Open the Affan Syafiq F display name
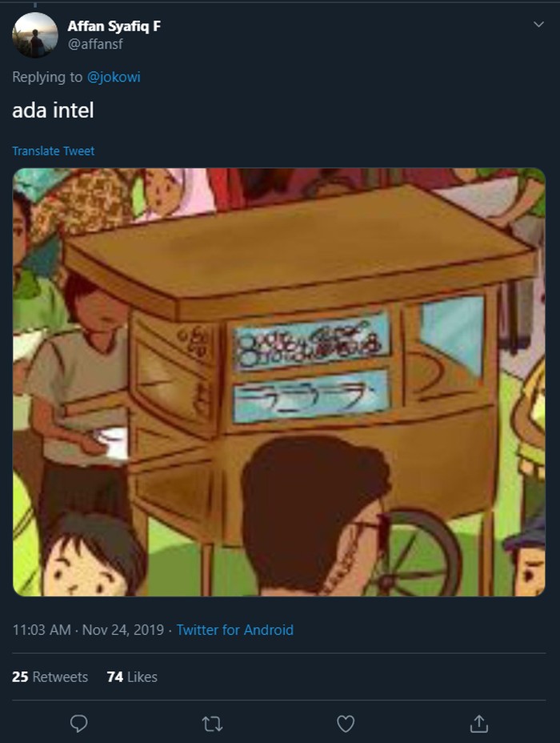The width and height of the screenshot is (560, 743). coord(114,26)
